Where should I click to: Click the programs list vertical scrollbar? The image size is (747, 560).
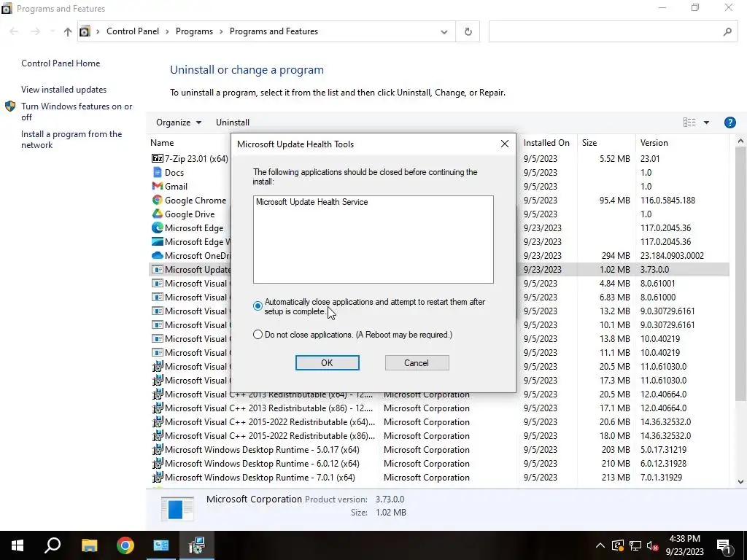tap(740, 273)
